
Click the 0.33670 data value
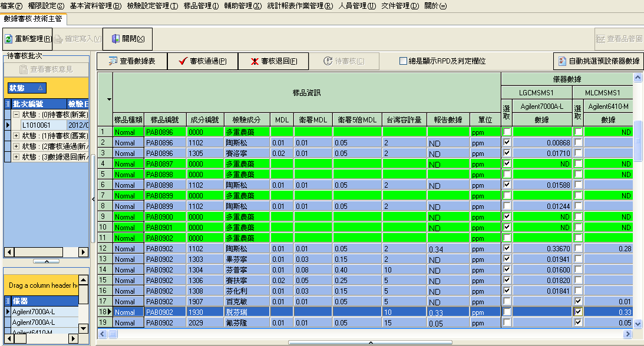[541, 248]
